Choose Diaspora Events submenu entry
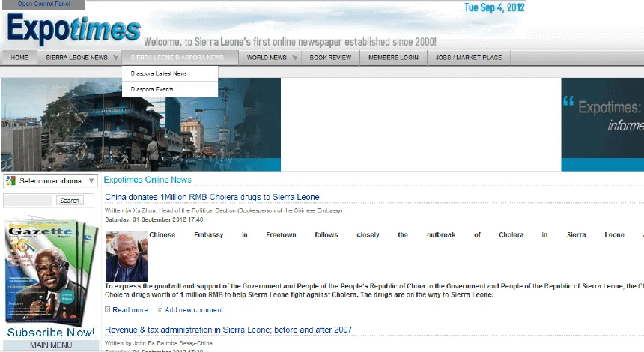Screen dimensions: 644x352 pos(152,89)
